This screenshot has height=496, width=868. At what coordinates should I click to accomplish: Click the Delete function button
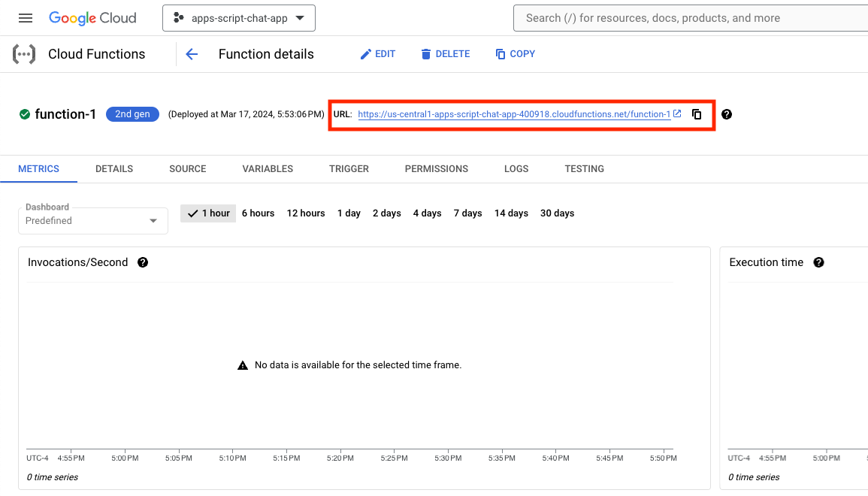pyautogui.click(x=445, y=54)
